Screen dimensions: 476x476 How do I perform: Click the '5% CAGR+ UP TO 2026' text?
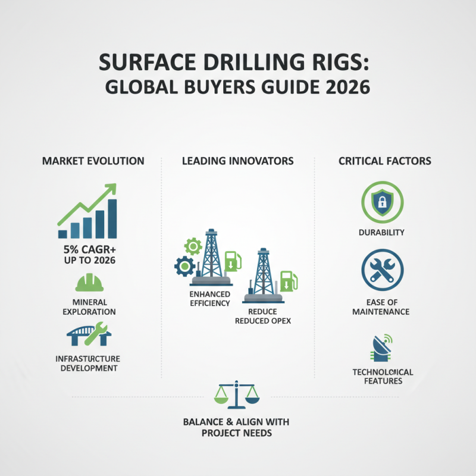(90, 255)
